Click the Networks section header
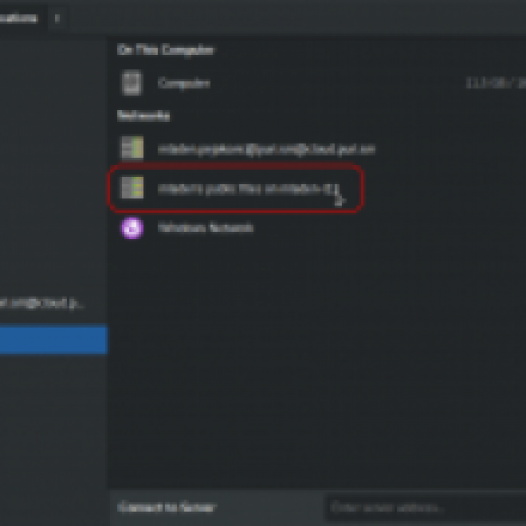Screen dimensions: 526x526 (144, 116)
